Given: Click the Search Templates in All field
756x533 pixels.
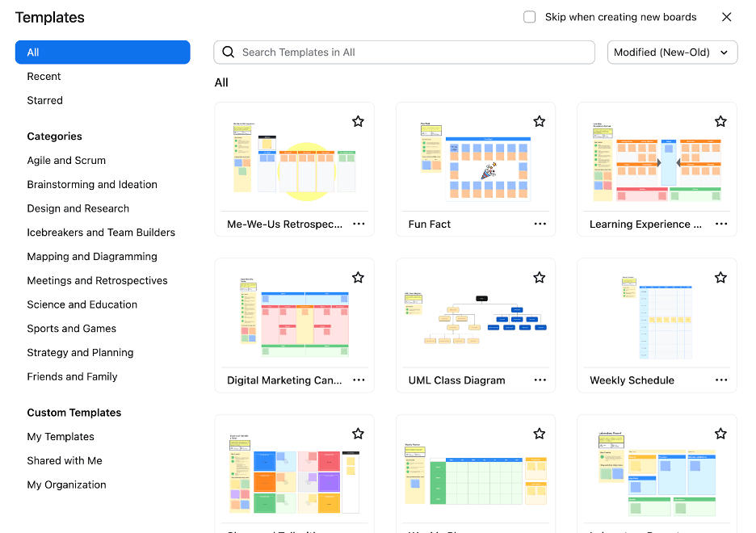Looking at the screenshot, I should pos(412,52).
